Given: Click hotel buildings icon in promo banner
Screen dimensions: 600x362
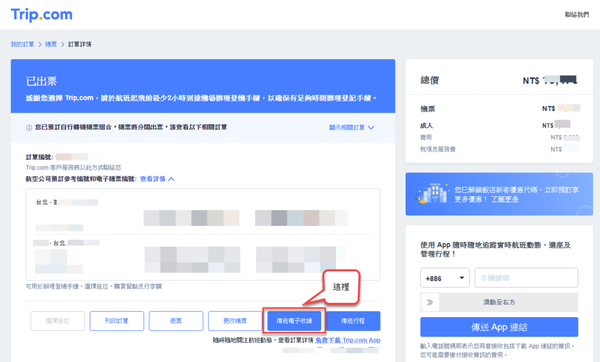Looking at the screenshot, I should click(433, 194).
